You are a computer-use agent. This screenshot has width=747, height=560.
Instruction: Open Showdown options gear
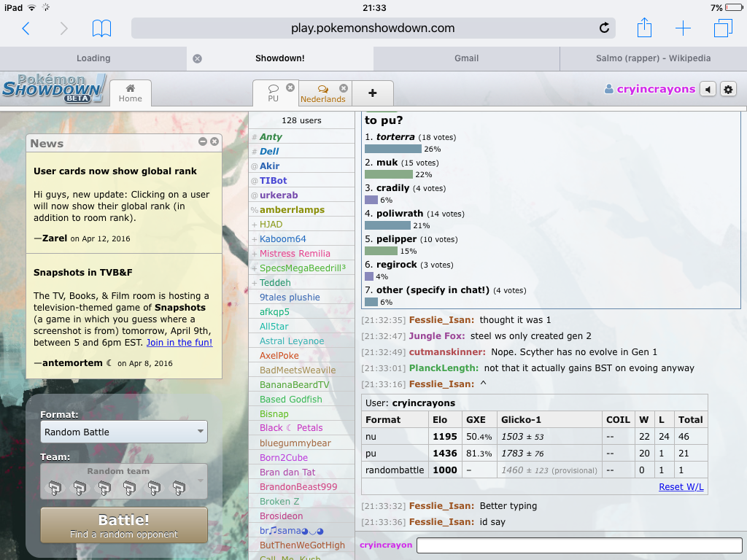click(x=727, y=89)
